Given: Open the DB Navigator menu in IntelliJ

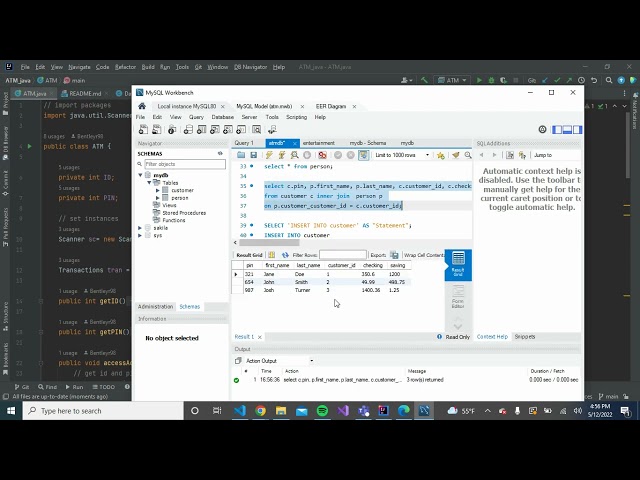Looking at the screenshot, I should (x=251, y=67).
